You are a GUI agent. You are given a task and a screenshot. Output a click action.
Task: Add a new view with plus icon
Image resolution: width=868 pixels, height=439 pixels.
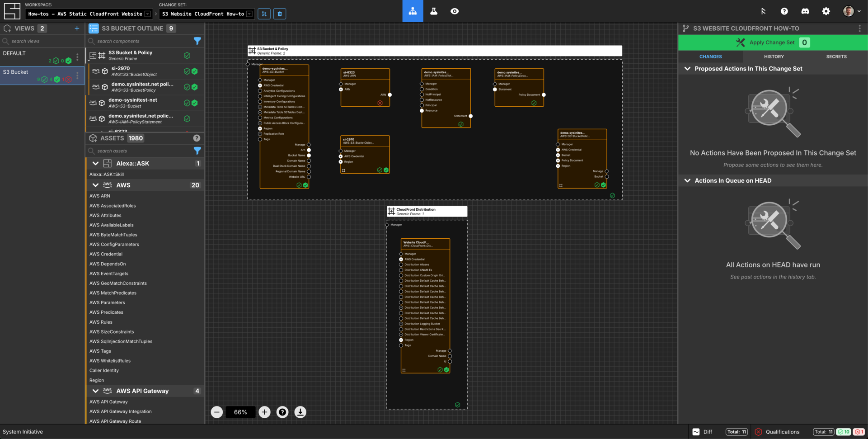[x=77, y=28]
